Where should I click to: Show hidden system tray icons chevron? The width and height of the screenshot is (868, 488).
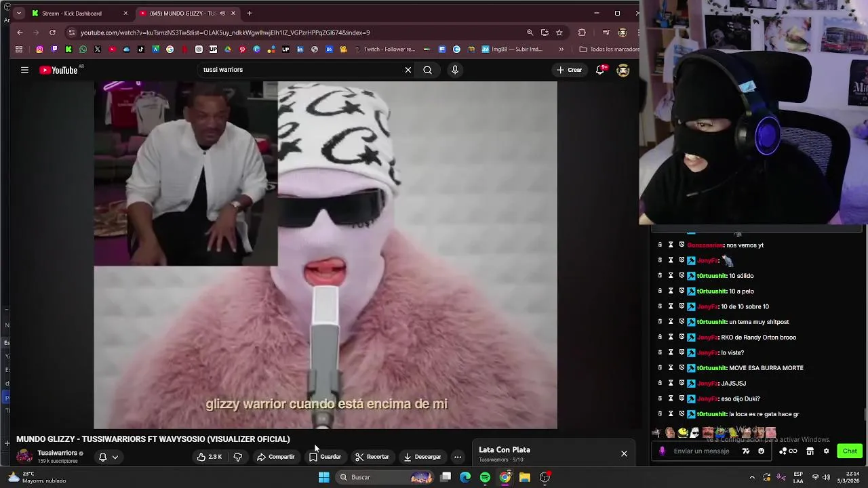[752, 477]
